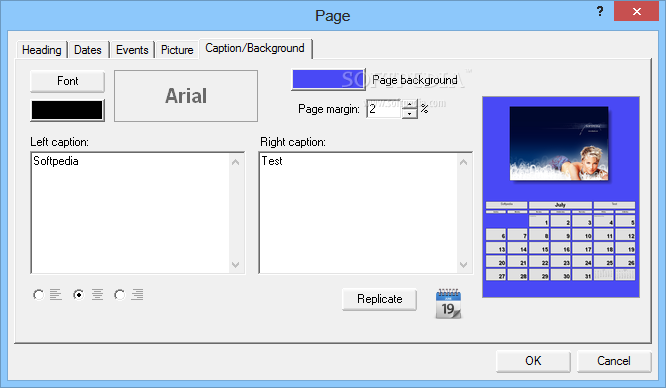
Task: Open the Picture tab
Action: 177,50
